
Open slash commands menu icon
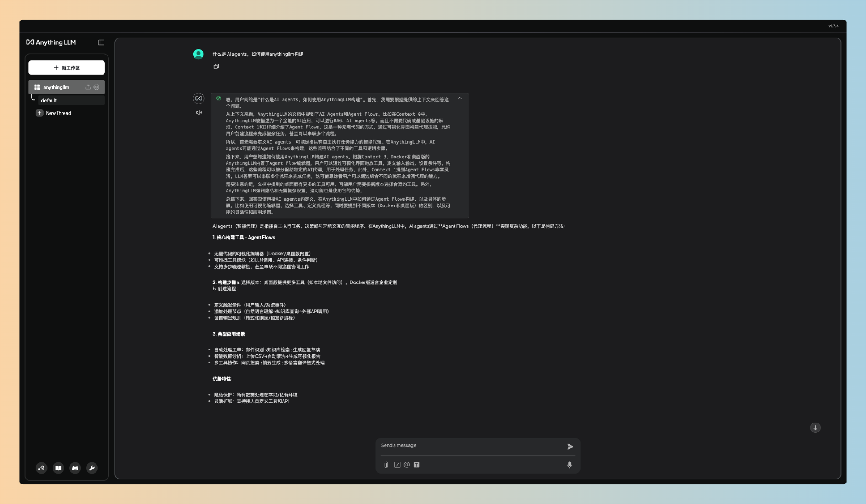[397, 465]
